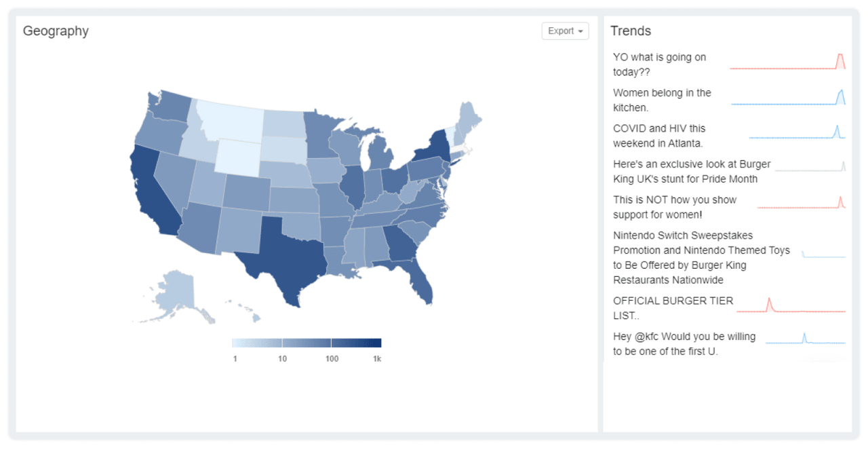The height and width of the screenshot is (450, 868).
Task: Select the Geography panel header
Action: (x=56, y=31)
